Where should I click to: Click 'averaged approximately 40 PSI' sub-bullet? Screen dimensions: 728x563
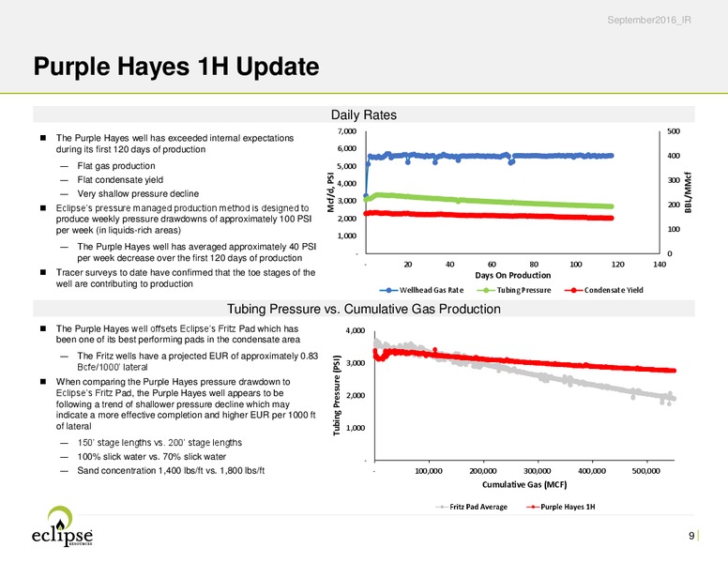196,252
